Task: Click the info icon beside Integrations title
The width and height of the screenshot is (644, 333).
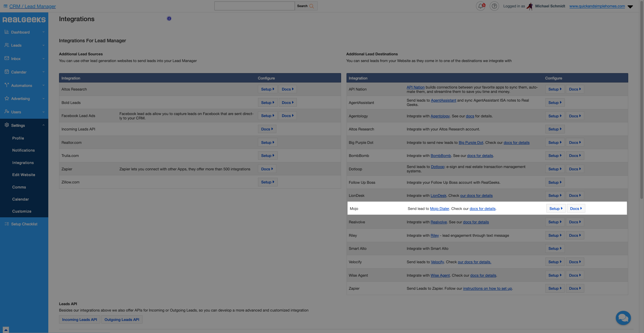Action: [x=169, y=19]
